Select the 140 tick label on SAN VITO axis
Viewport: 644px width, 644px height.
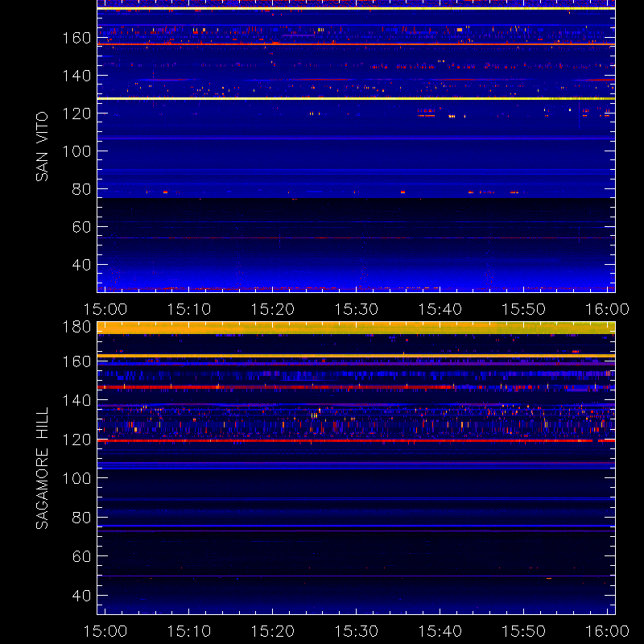[76, 76]
